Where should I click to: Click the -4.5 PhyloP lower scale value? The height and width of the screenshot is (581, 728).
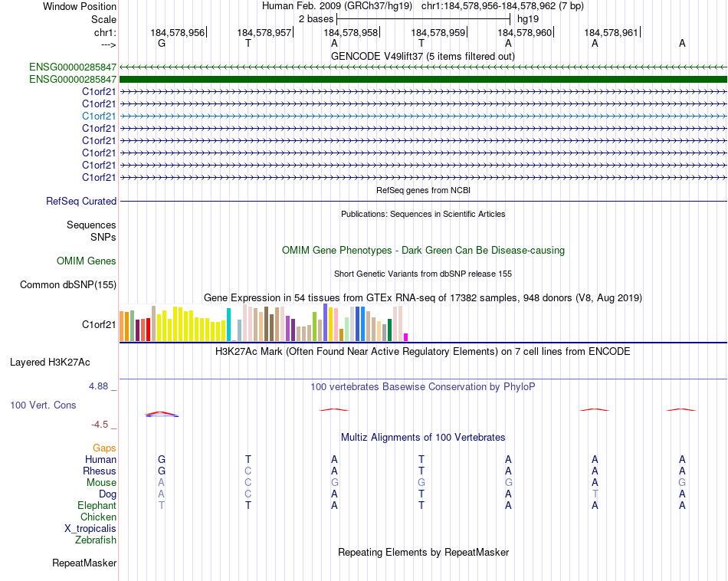(x=100, y=425)
